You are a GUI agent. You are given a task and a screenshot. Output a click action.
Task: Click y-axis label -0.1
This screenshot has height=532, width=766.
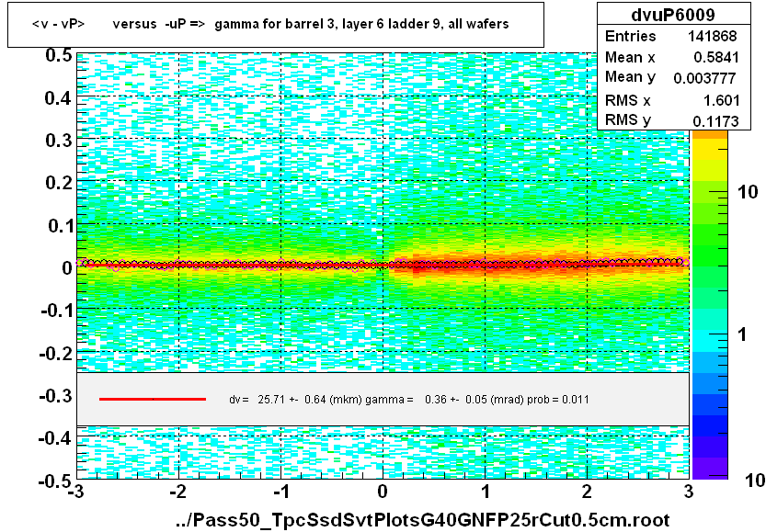pyautogui.click(x=56, y=311)
